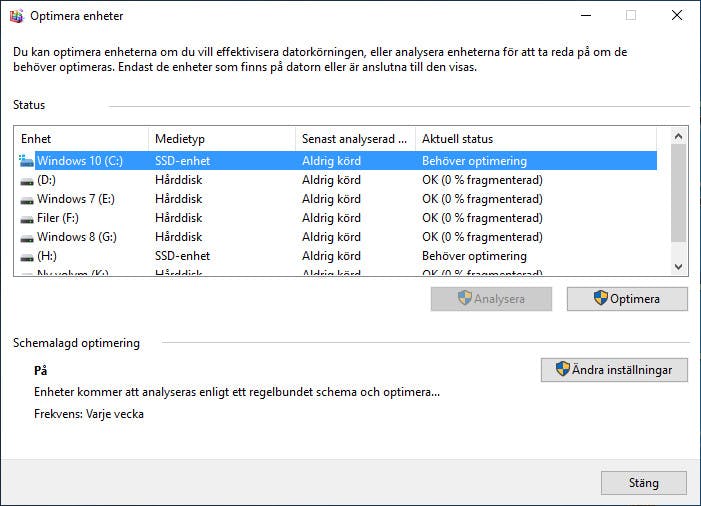Click the bold 'På' schedule status
The width and height of the screenshot is (701, 506).
(41, 371)
